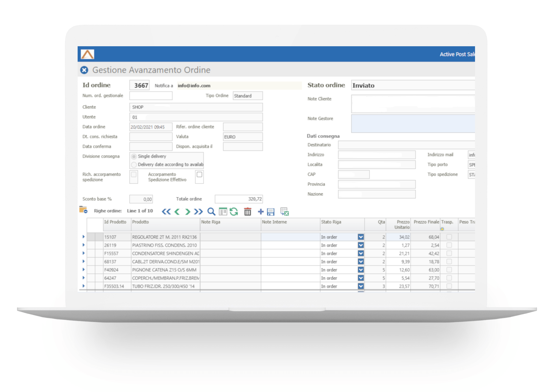Sort by Prodotto column header
554x392 pixels.
pyautogui.click(x=166, y=225)
